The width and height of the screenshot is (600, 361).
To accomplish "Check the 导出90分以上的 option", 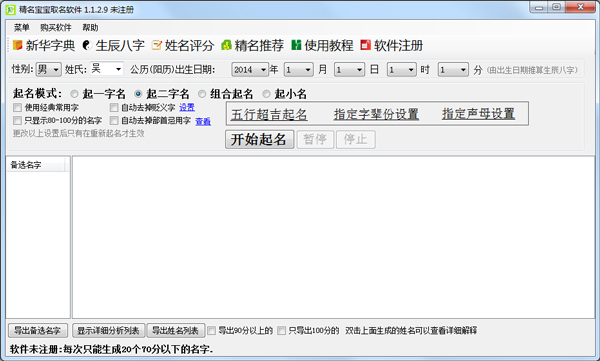I will pos(211,330).
